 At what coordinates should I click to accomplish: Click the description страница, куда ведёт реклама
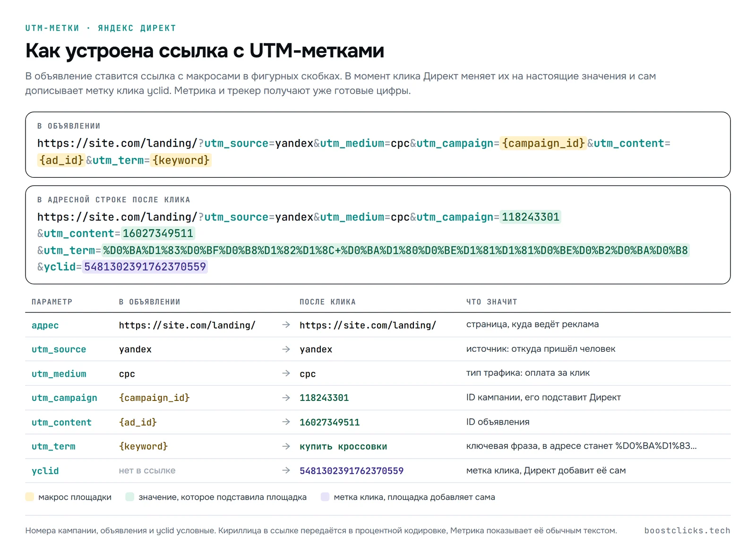click(533, 324)
